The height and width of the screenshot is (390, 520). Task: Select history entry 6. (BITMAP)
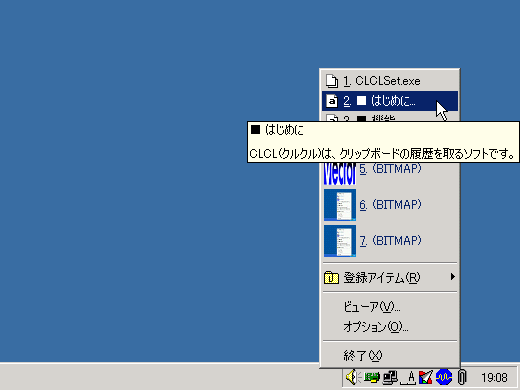(x=390, y=205)
